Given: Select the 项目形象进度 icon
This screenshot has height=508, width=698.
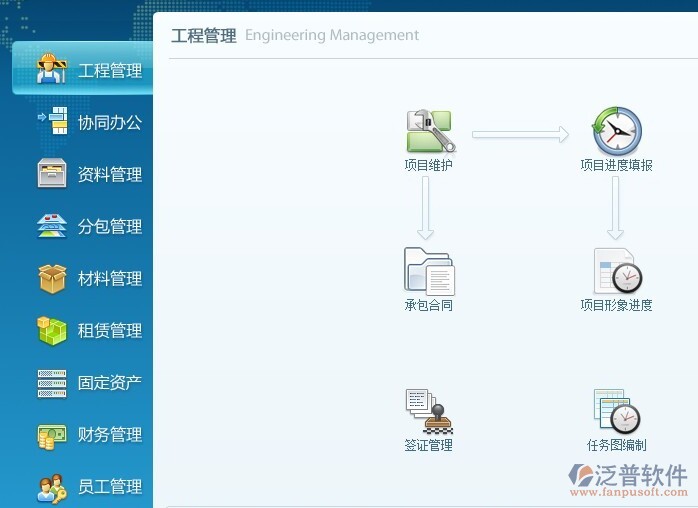Looking at the screenshot, I should click(616, 271).
